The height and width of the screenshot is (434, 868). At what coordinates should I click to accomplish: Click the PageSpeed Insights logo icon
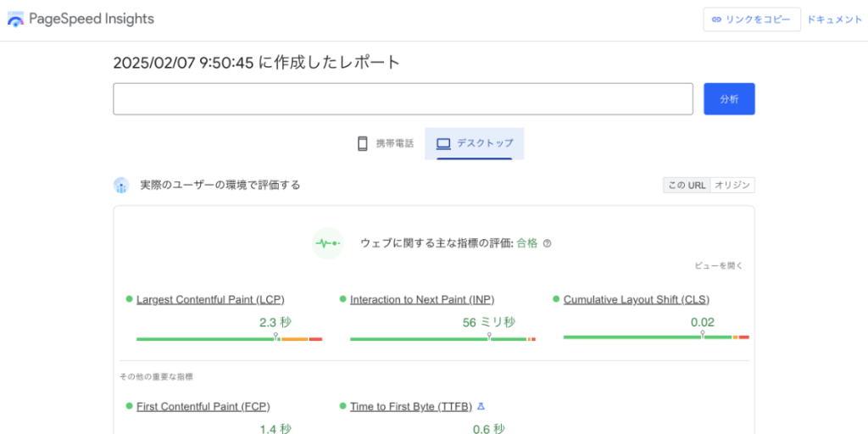pyautogui.click(x=15, y=19)
